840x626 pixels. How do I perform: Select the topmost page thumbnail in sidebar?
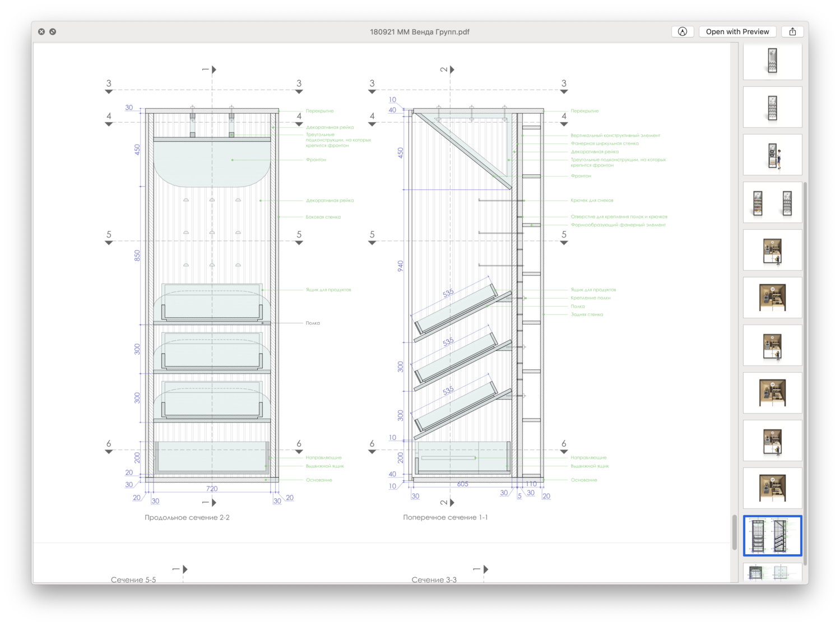772,61
